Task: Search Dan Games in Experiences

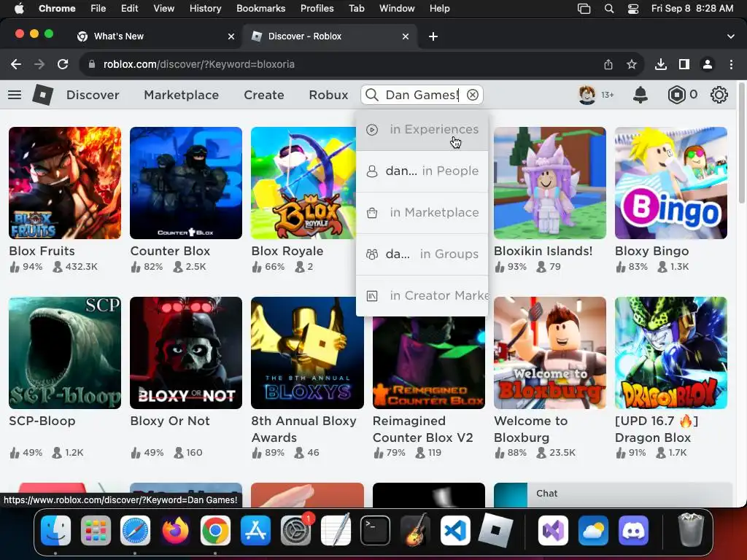Action: click(422, 130)
